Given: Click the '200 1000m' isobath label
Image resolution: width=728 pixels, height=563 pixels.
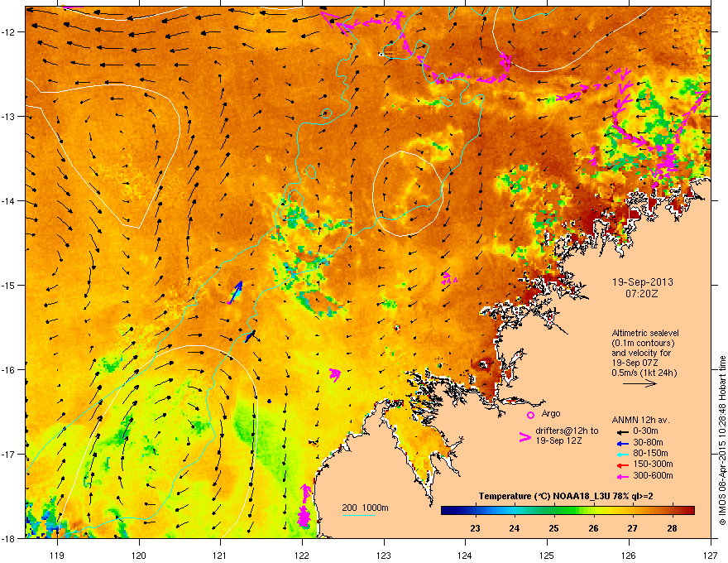Looking at the screenshot, I should coord(365,508).
